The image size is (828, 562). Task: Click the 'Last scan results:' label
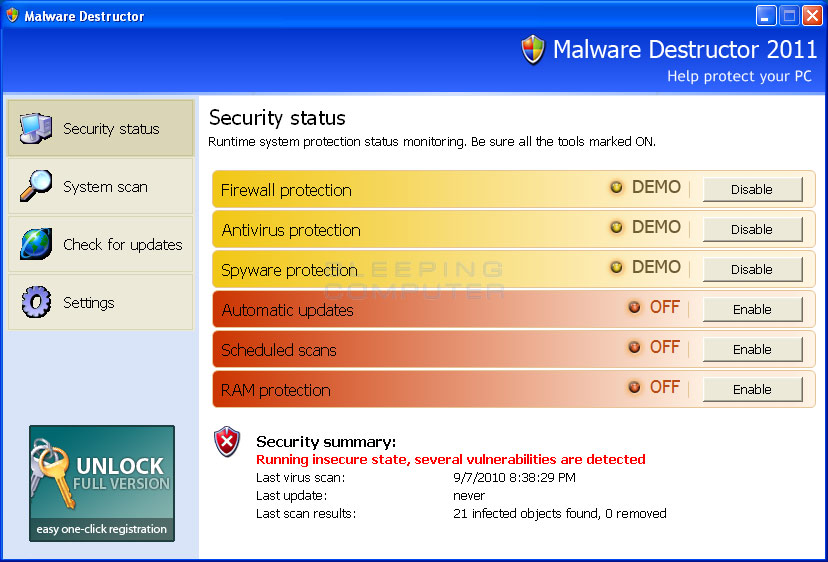click(x=306, y=513)
